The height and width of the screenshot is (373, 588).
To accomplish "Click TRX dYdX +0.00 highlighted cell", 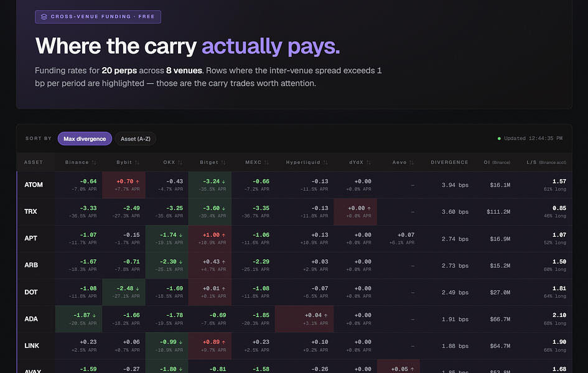I will [x=355, y=212].
